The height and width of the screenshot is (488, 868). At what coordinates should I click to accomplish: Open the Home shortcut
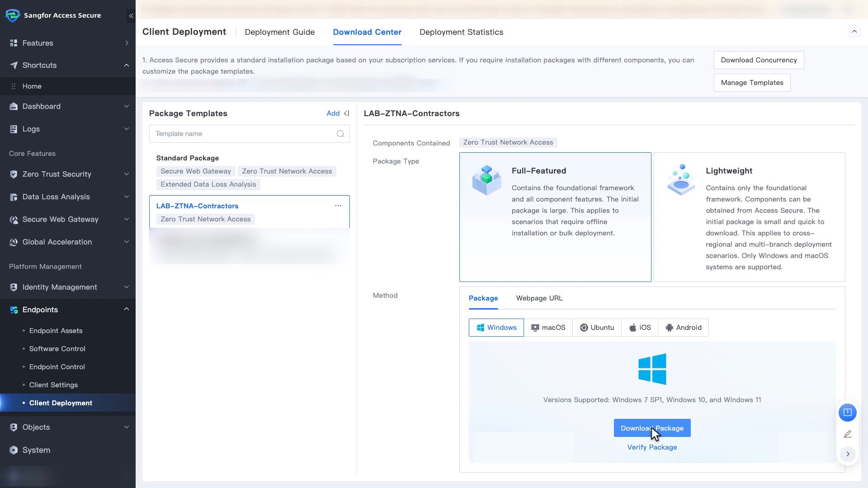point(68,86)
